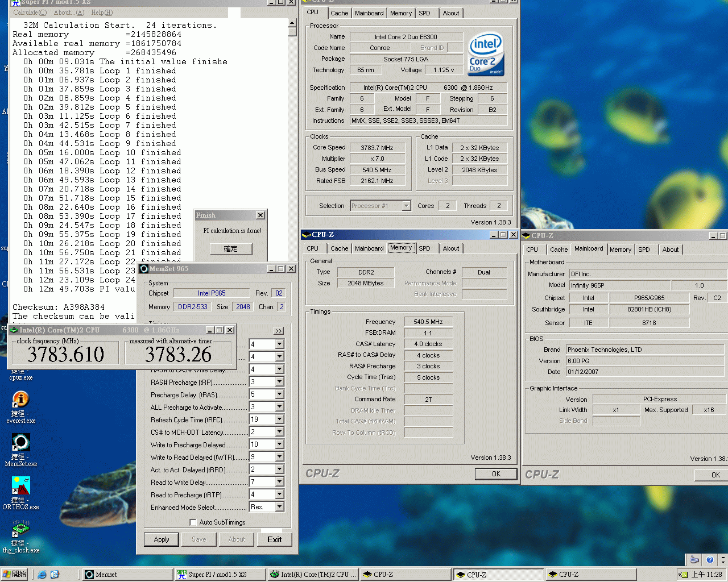The width and height of the screenshot is (728, 582).
Task: Click the second quick launch icon
Action: point(55,575)
